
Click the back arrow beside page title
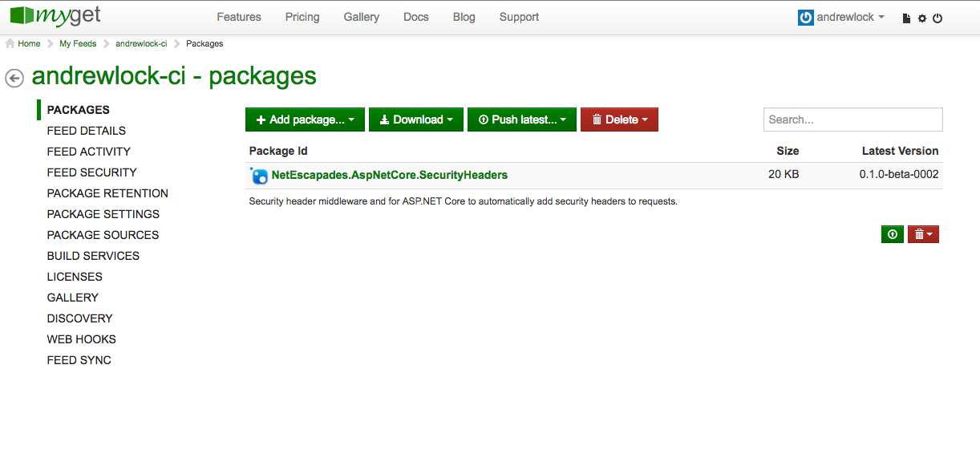click(14, 78)
